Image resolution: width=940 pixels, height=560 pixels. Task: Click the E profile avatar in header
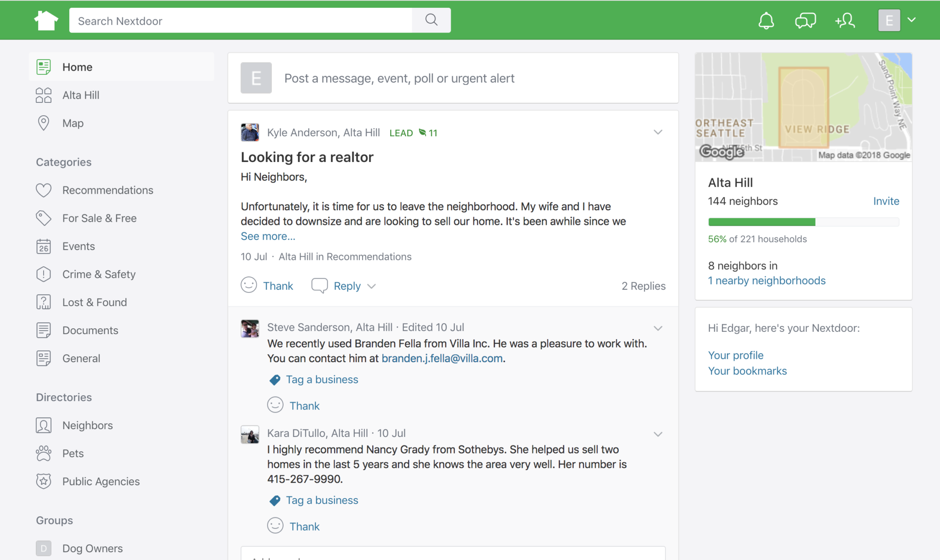tap(889, 21)
